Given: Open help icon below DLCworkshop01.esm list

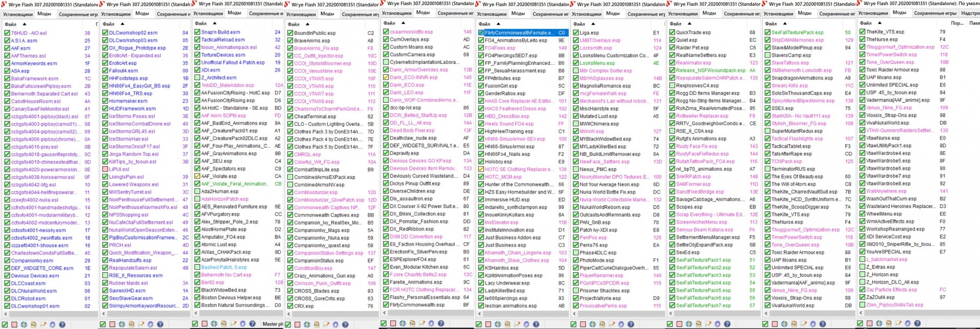Looking at the screenshot, I should [62, 324].
